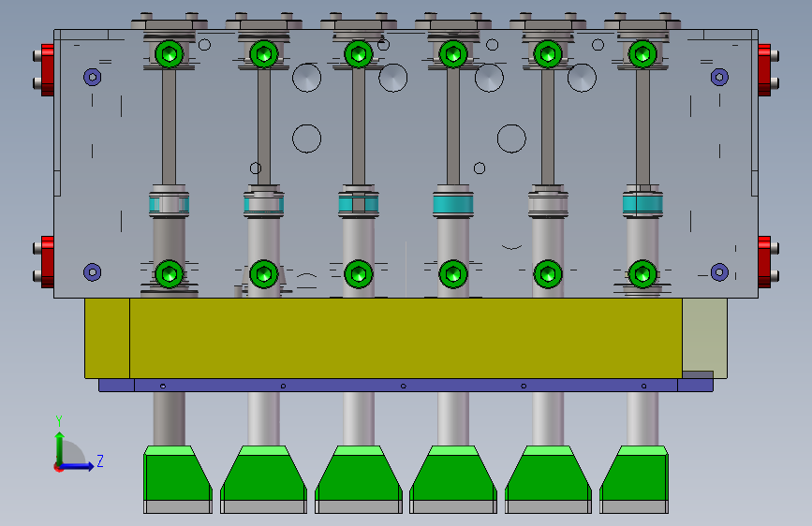
Task: Click the green Y axis label on triad
Action: tap(59, 420)
